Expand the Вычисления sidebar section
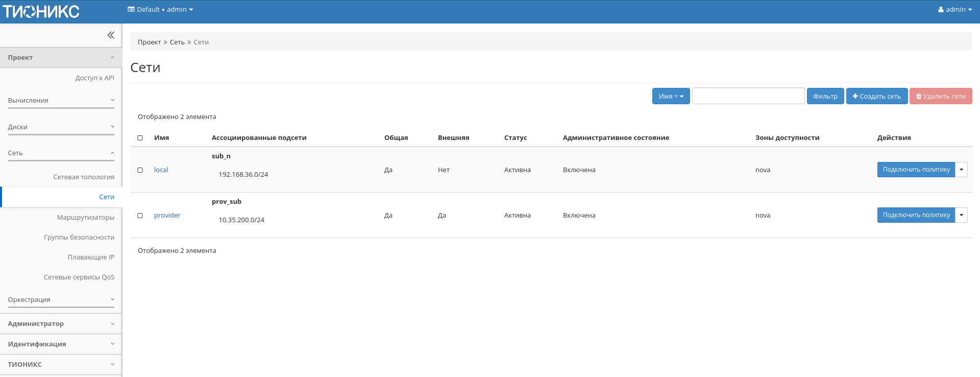 [x=61, y=101]
